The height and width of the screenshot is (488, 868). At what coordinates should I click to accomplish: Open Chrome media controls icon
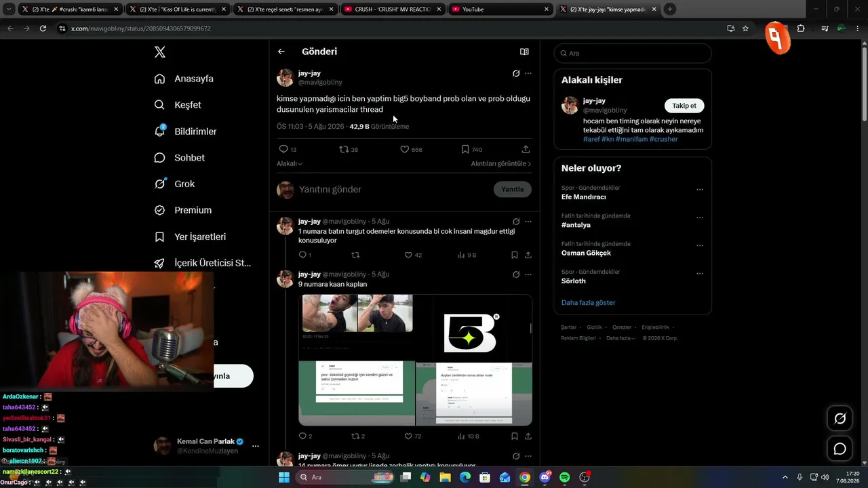coord(825,28)
